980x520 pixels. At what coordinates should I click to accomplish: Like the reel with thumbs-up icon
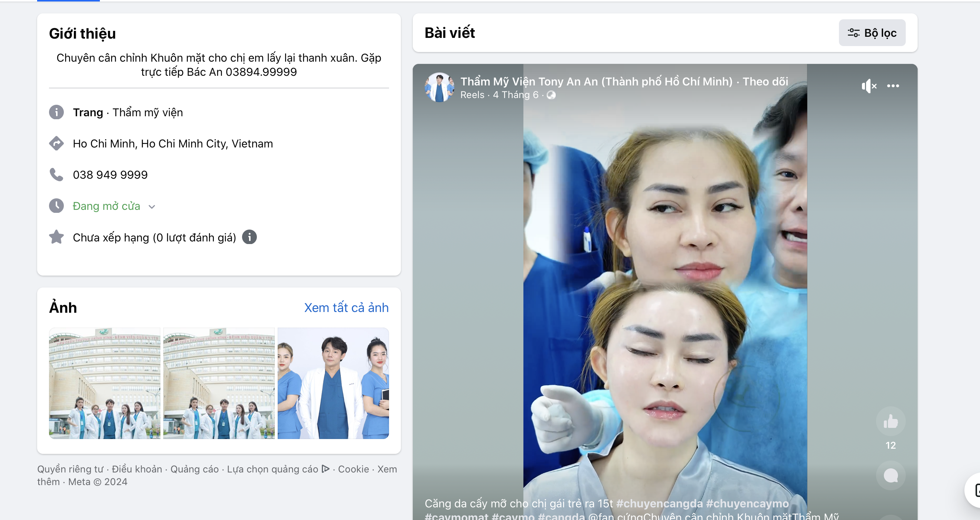click(890, 422)
